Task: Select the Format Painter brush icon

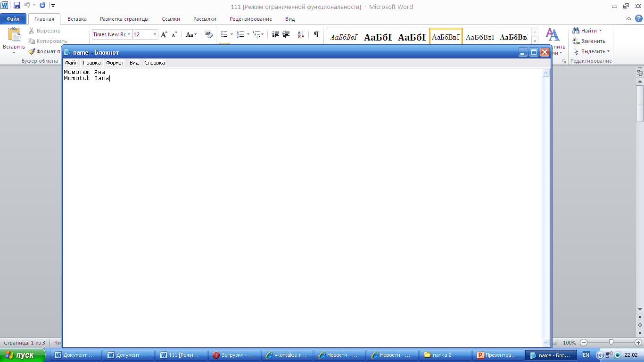Action: point(32,51)
